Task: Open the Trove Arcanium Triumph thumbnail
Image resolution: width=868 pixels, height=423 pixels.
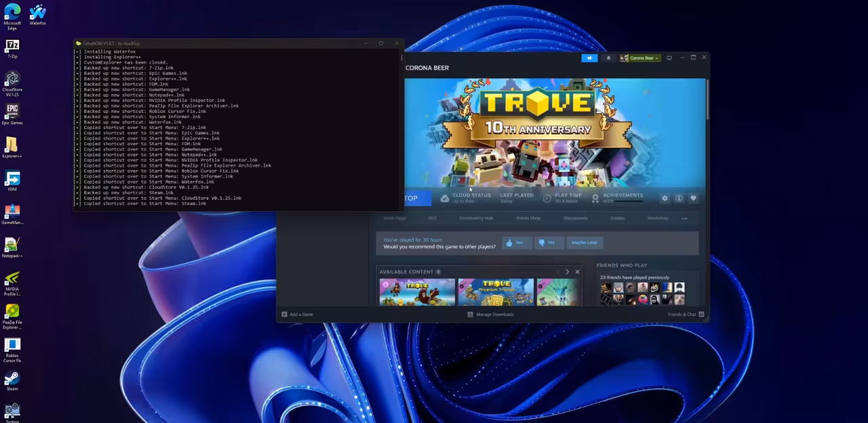Action: (496, 291)
